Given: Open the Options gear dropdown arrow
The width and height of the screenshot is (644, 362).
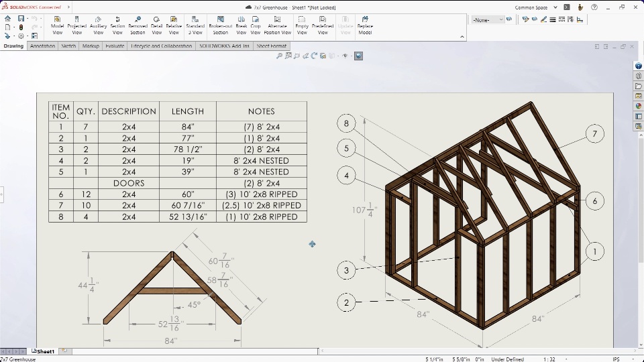Looking at the screenshot, I should point(28,36).
